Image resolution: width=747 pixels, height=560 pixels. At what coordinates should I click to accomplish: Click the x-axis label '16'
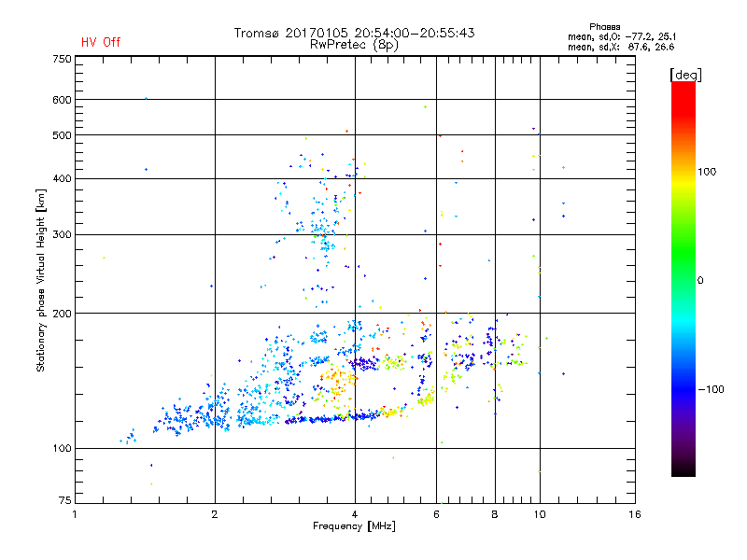tap(635, 514)
